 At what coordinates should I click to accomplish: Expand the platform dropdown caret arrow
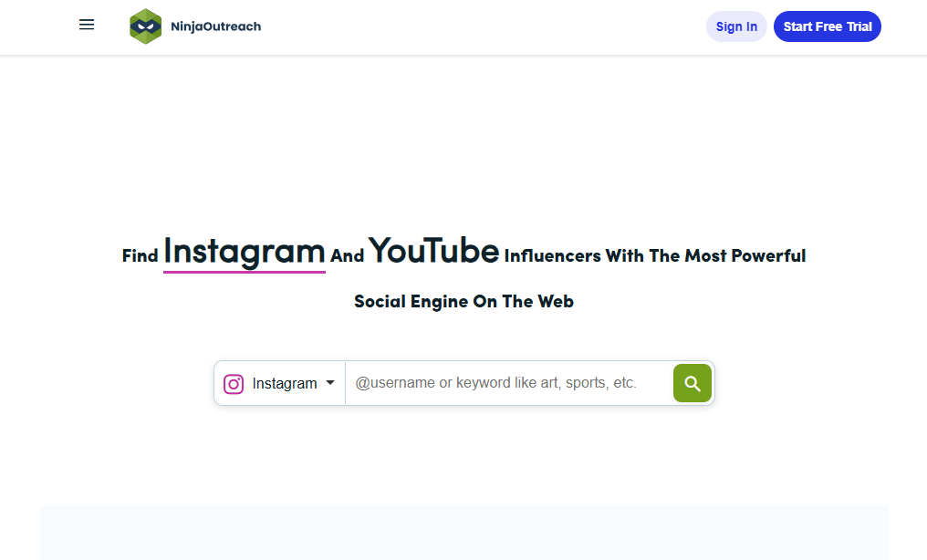(330, 383)
